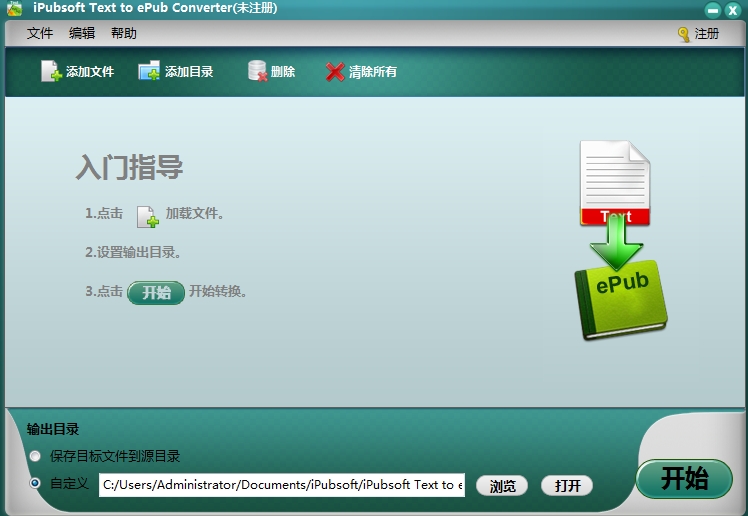
Task: Click the Text document icon
Action: 615,182
